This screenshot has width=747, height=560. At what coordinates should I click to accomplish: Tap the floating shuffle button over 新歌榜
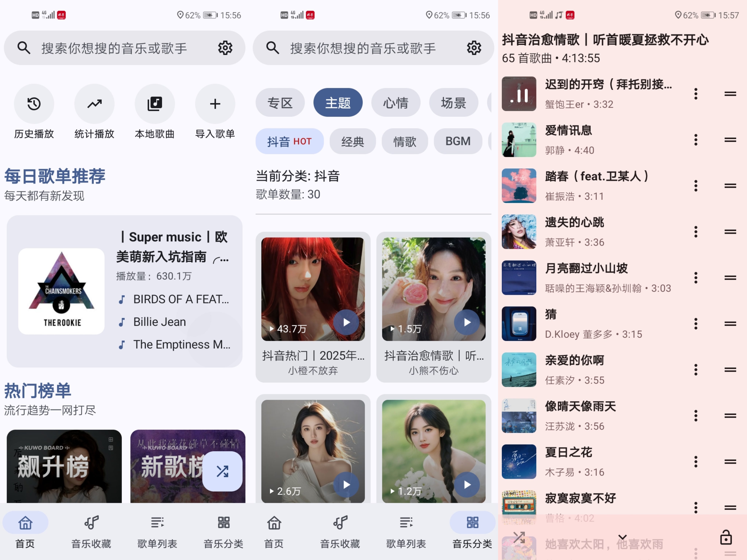point(222,471)
